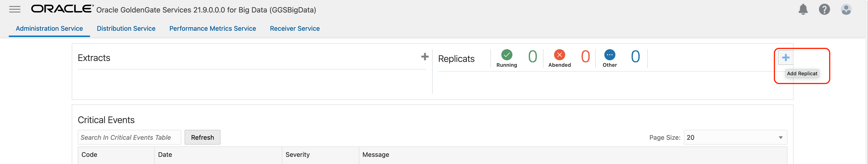Click the plus icon to add Extract

[425, 57]
